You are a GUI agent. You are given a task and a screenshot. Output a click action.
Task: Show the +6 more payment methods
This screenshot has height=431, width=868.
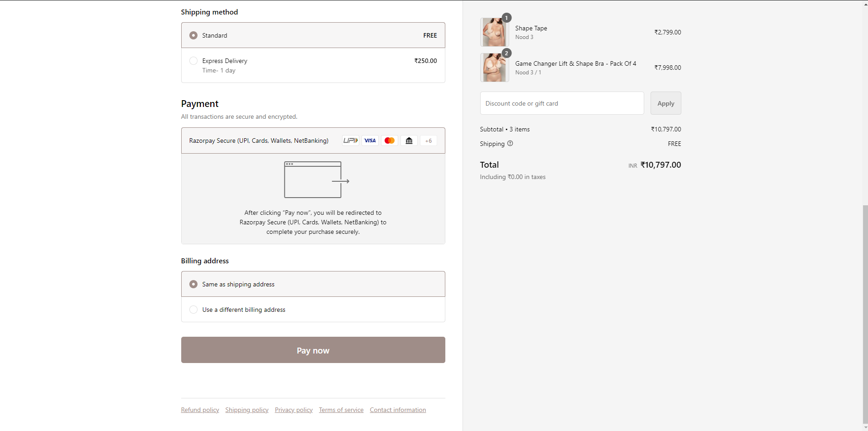(x=428, y=141)
